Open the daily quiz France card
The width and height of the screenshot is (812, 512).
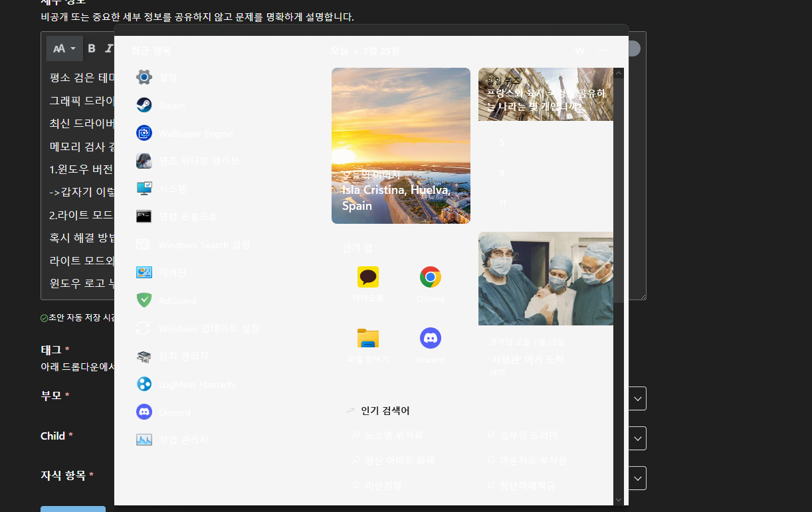pyautogui.click(x=546, y=94)
